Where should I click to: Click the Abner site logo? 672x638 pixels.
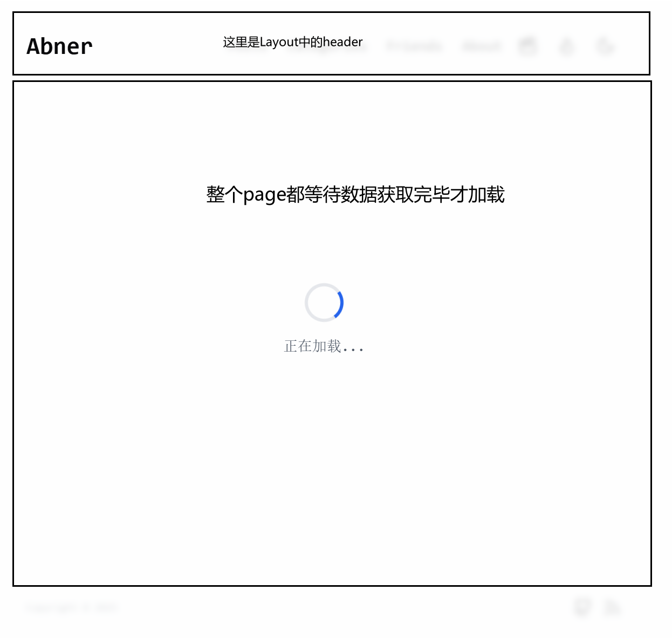(59, 46)
